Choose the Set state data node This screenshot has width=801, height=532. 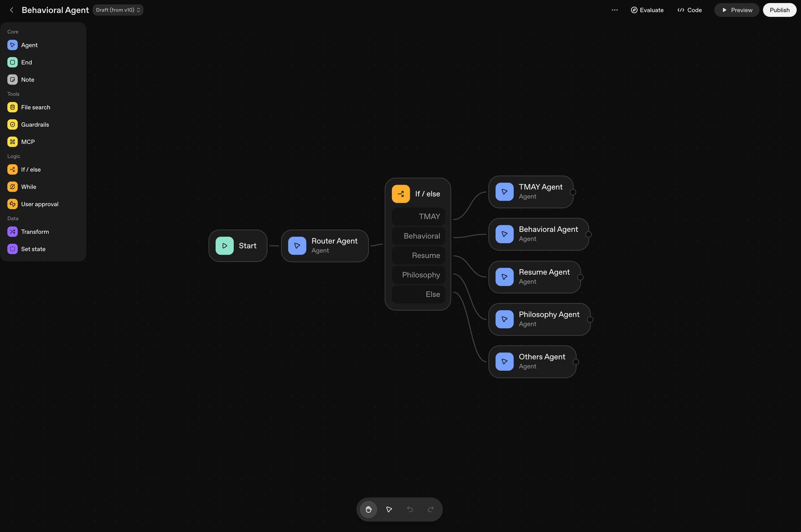click(33, 249)
